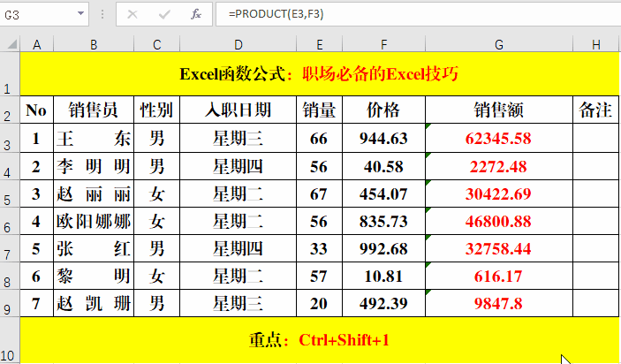Click sales amount cell 9847.8
This screenshot has width=621, height=364.
click(x=499, y=303)
